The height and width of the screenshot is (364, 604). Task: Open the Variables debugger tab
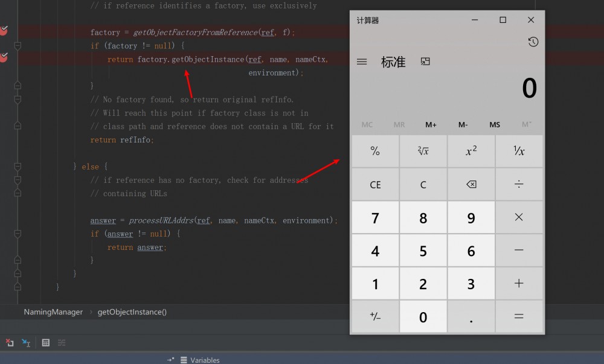(201, 360)
